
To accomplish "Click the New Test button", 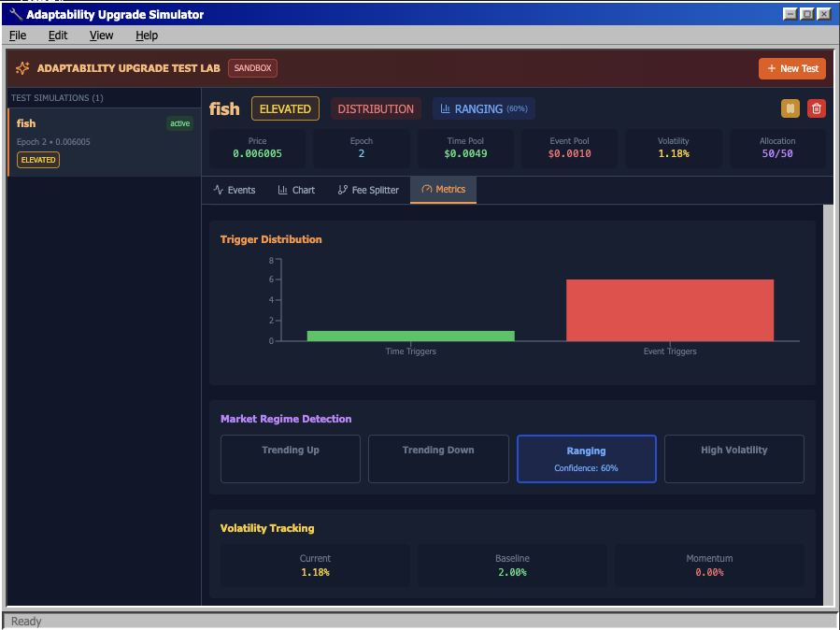I will 791,68.
